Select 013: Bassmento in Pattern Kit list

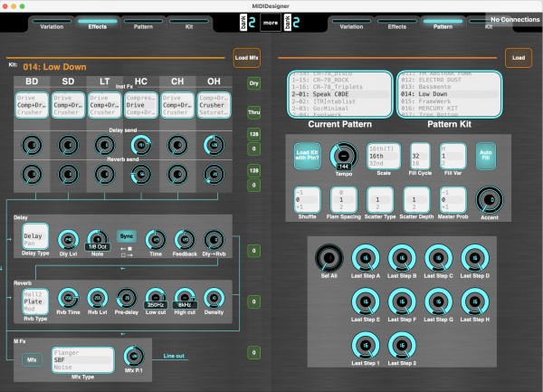(449, 87)
